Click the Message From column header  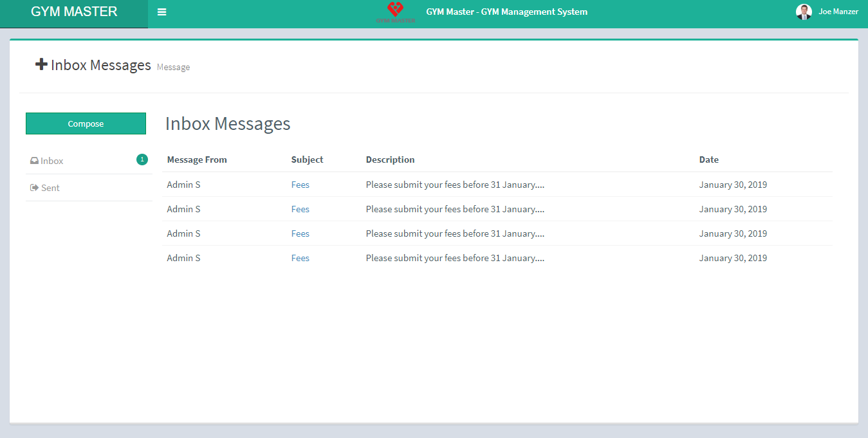click(196, 160)
